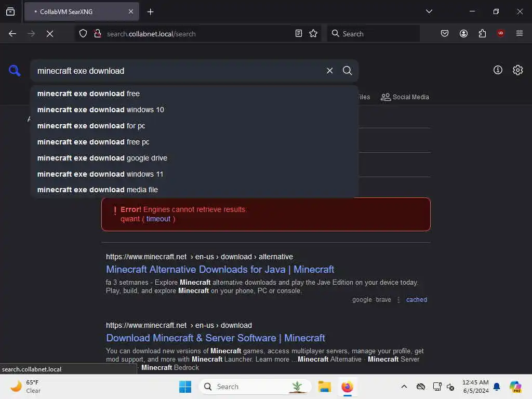532x399 pixels.
Task: Open tracking protection shield info
Action: [83, 34]
